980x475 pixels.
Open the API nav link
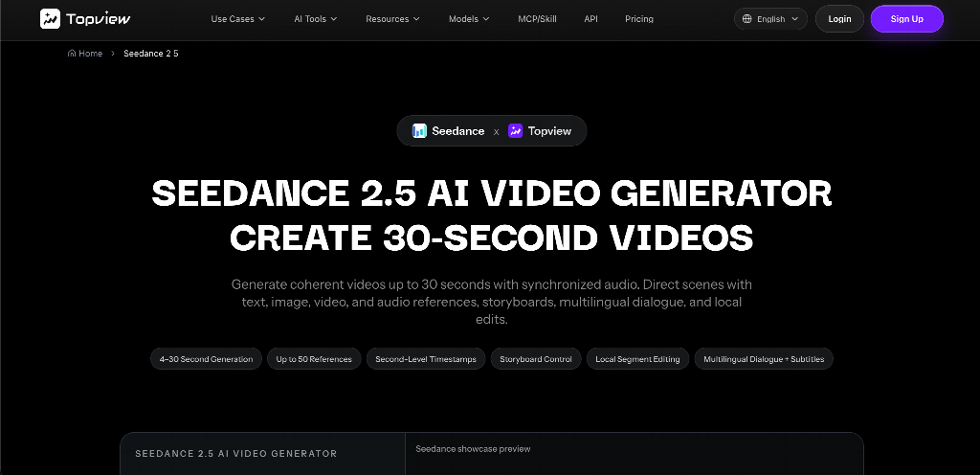pos(590,19)
